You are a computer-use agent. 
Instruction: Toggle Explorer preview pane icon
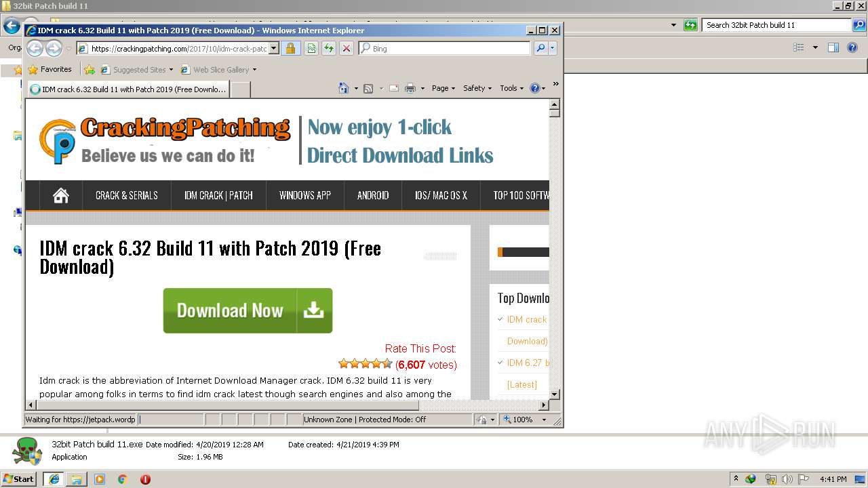pos(833,47)
